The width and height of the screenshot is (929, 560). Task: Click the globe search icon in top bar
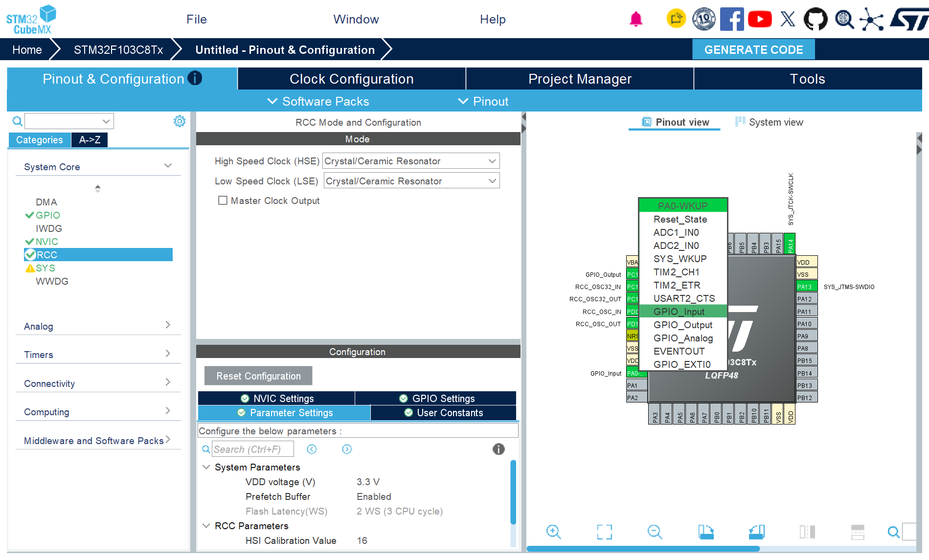click(x=844, y=19)
